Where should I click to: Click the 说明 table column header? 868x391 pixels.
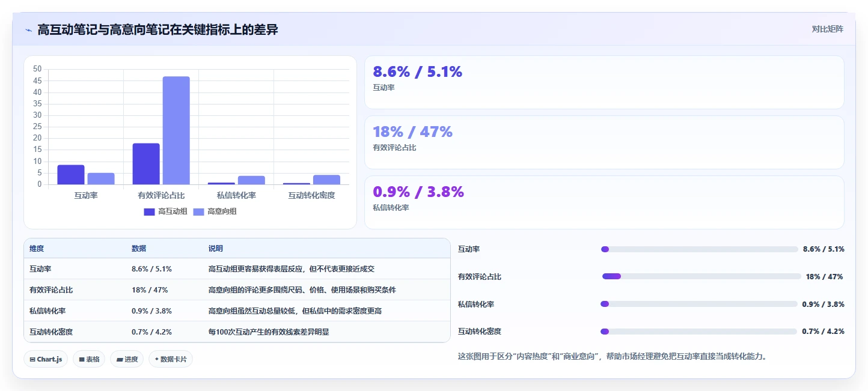coord(216,249)
